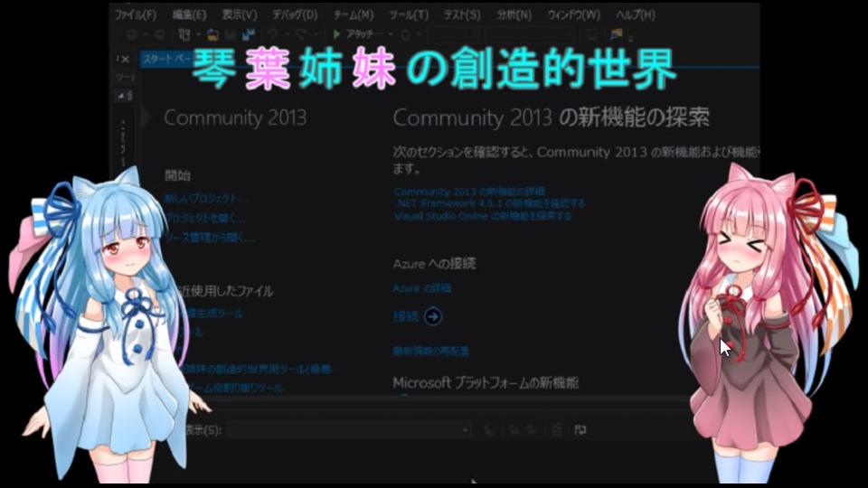Click the navigate forward toolbar icon

(x=159, y=35)
